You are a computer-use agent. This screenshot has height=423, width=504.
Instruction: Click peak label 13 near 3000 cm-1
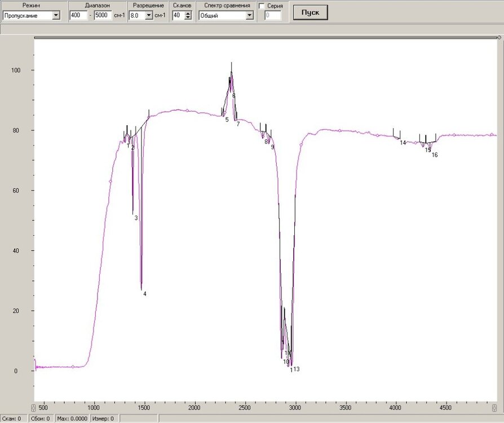point(297,369)
